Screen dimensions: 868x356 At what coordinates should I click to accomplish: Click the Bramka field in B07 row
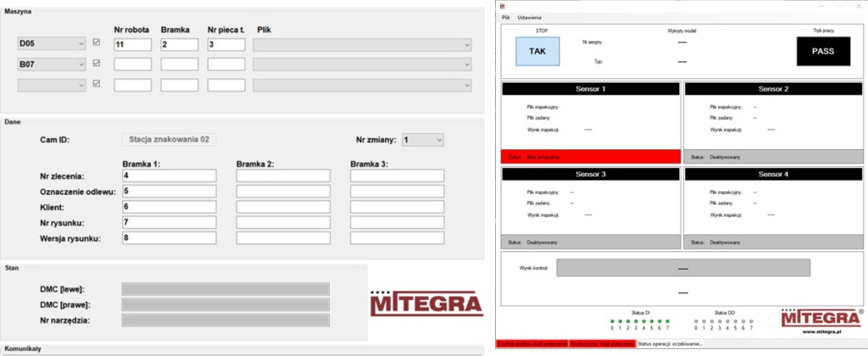point(180,64)
